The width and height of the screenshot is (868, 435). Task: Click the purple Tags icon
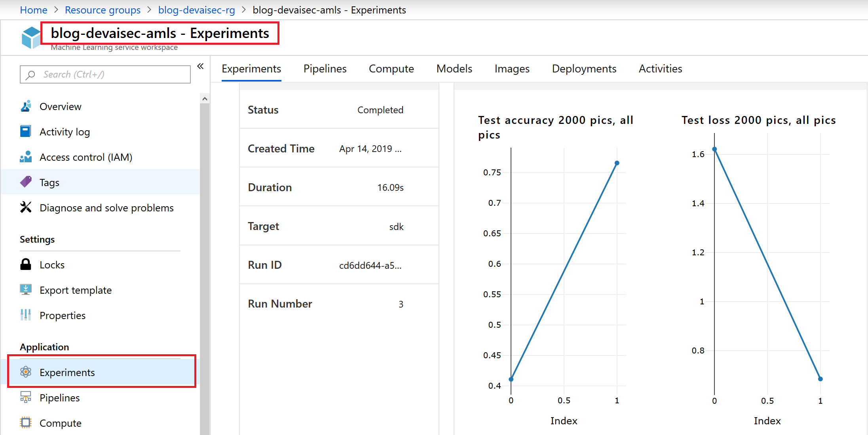click(26, 182)
